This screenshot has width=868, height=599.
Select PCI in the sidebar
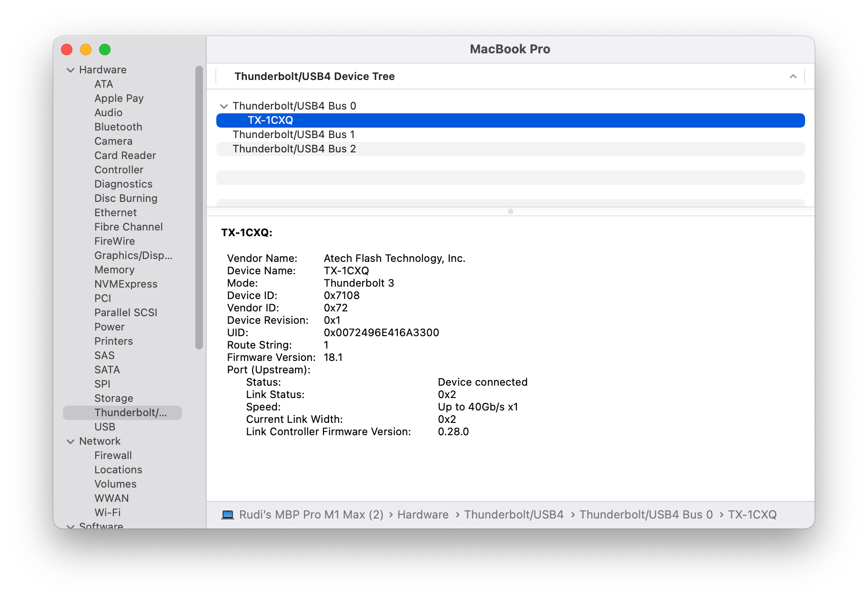coord(102,299)
